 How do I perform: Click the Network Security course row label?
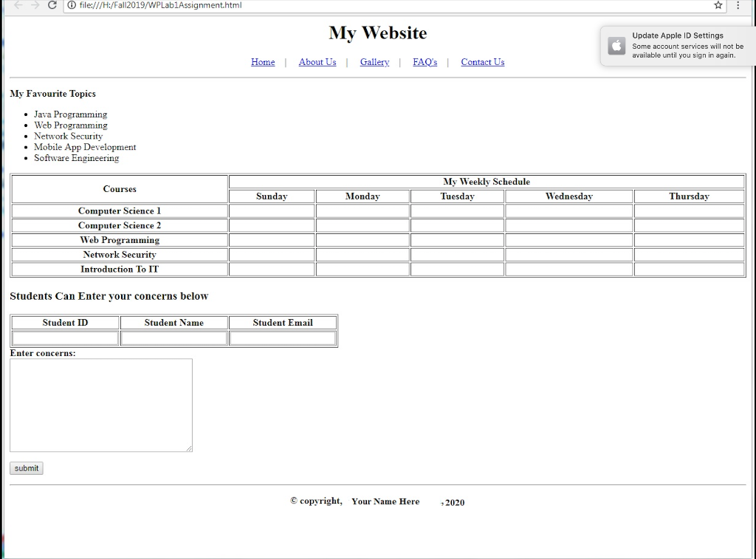tap(120, 255)
